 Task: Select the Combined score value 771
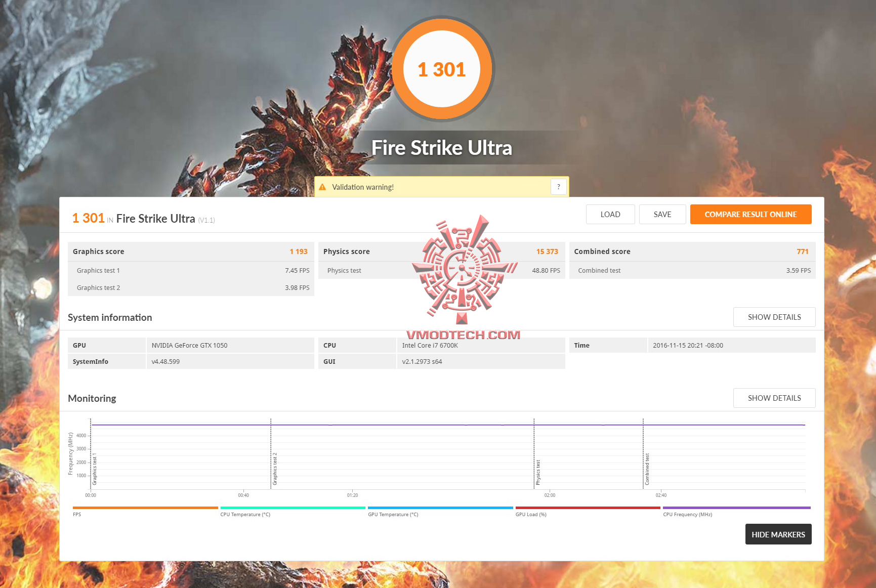pyautogui.click(x=803, y=251)
